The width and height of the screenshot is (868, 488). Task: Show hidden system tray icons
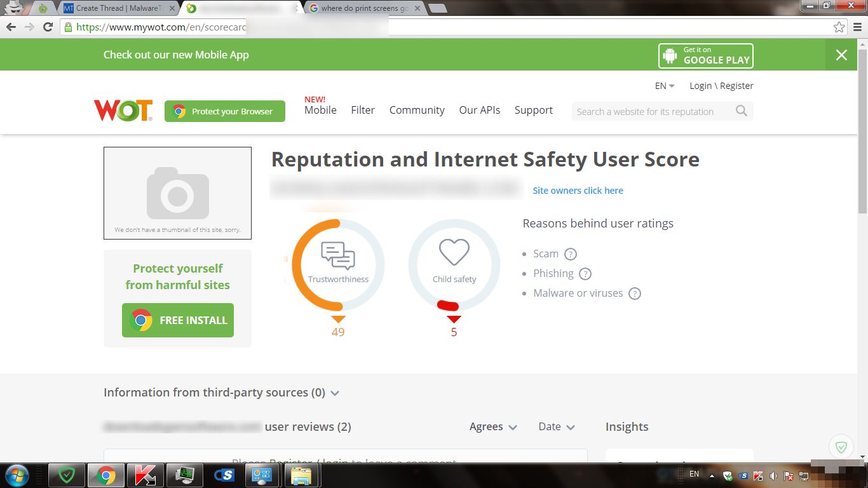coord(712,475)
